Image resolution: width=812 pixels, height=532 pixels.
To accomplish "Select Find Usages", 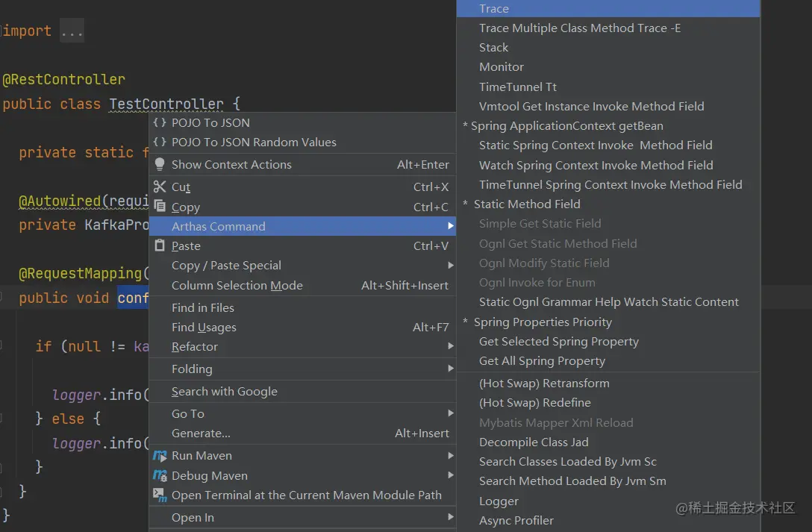I will click(302, 327).
